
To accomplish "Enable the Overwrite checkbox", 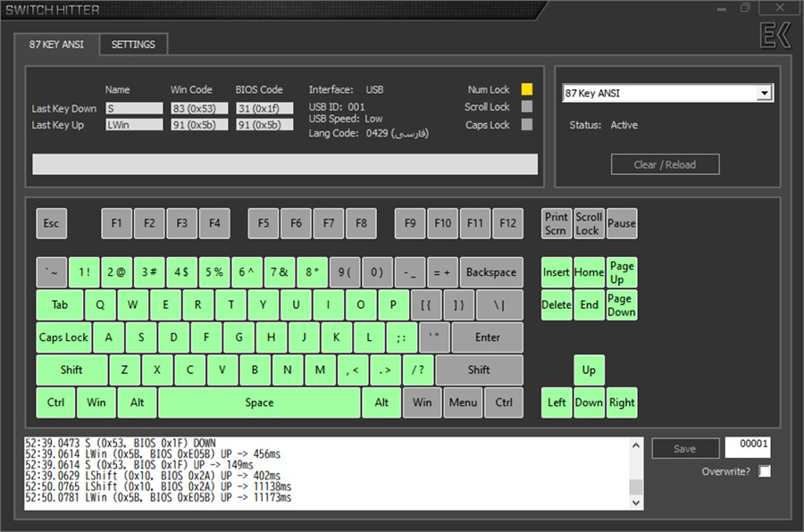I will [x=764, y=471].
